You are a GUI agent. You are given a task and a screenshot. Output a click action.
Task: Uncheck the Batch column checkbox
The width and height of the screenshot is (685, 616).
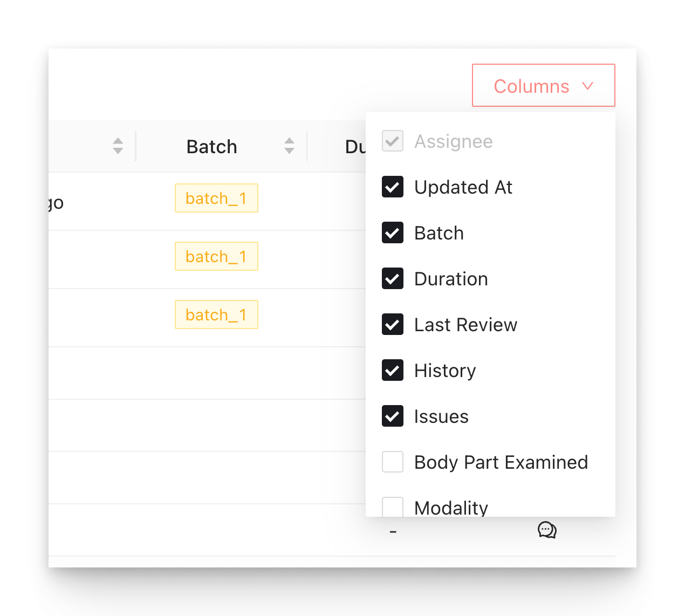393,233
